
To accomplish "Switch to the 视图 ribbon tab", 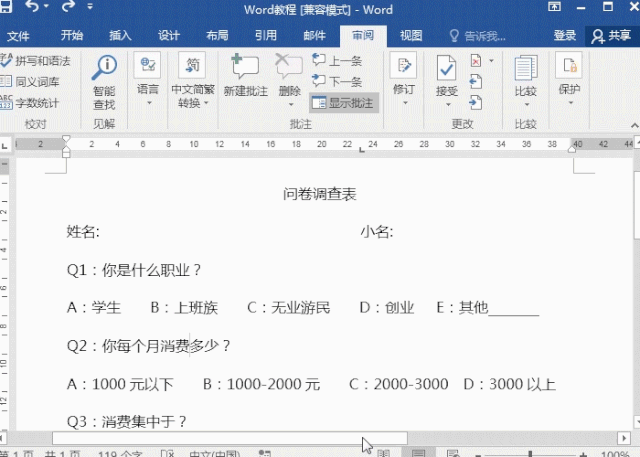I will [411, 35].
